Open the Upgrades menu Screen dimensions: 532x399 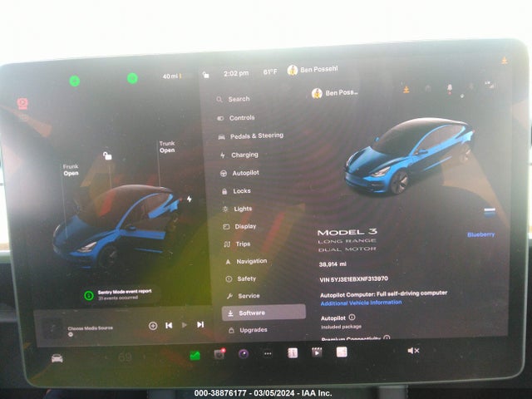[248, 330]
